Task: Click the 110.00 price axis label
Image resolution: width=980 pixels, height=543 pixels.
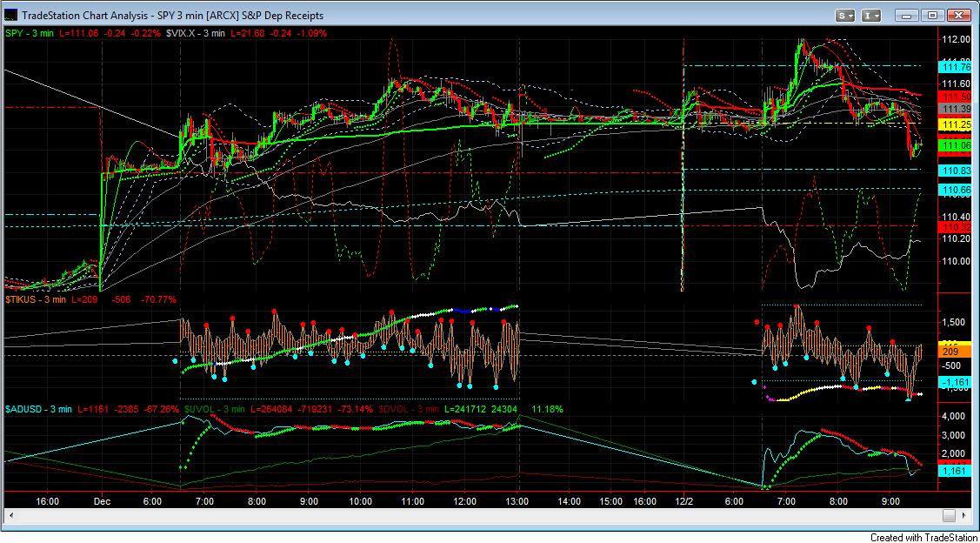Action: [x=955, y=261]
